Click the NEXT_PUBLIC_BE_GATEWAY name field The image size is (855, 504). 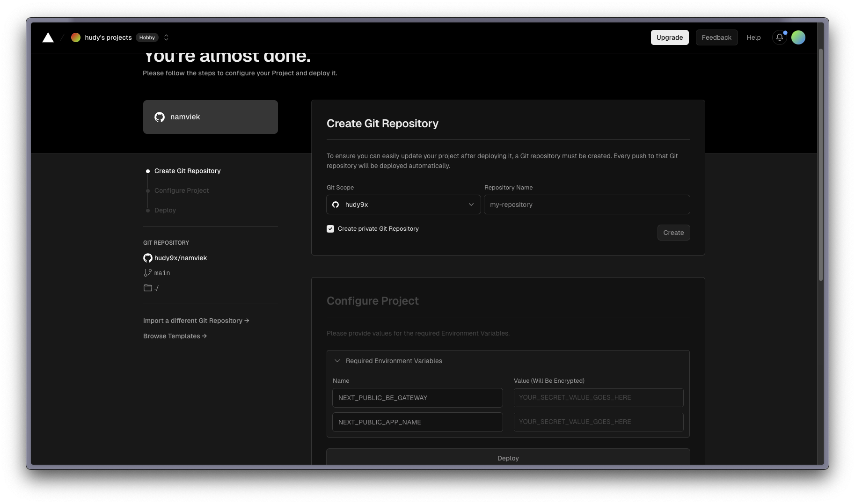[x=417, y=398]
